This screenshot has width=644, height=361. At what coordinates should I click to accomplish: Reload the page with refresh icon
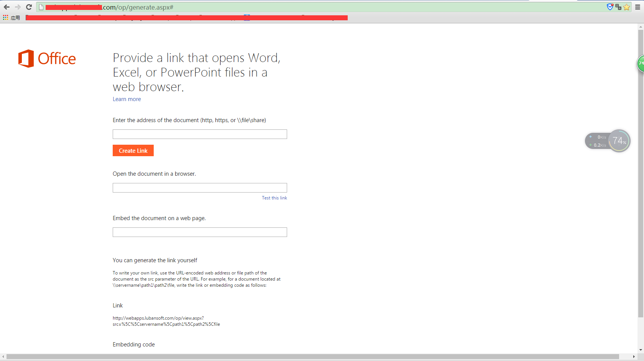(x=29, y=7)
